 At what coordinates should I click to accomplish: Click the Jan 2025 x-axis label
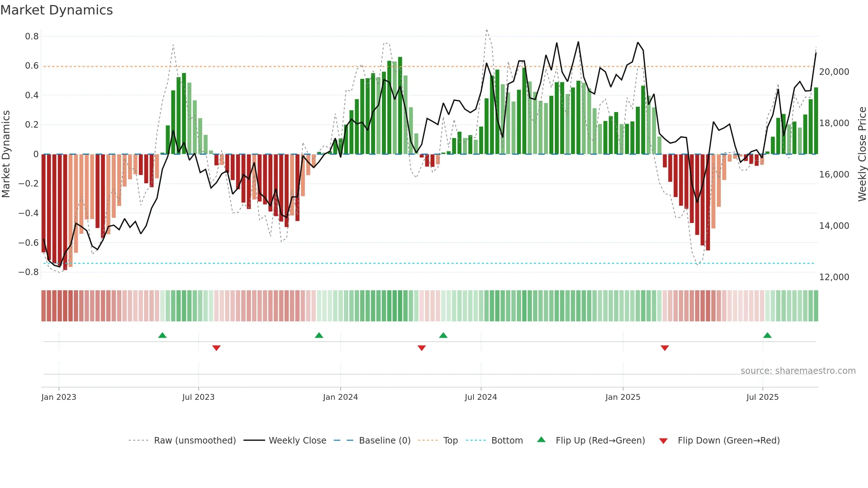pos(623,397)
